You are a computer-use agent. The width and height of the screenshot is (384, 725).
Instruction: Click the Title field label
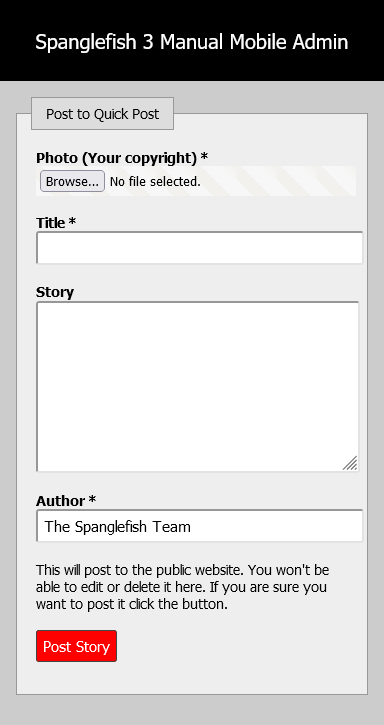point(51,223)
